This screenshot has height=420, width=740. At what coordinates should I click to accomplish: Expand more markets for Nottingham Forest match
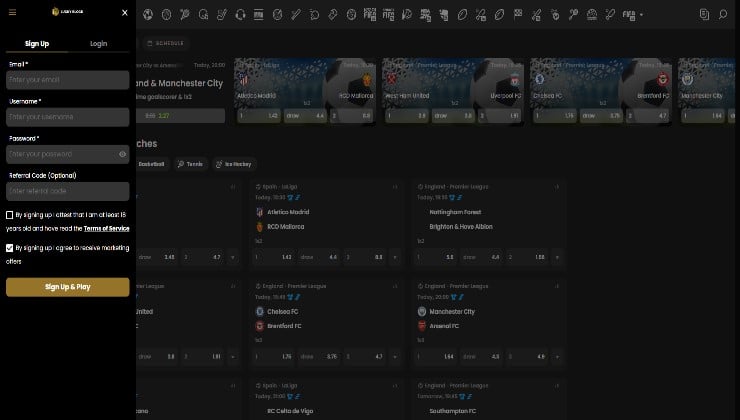point(557,257)
